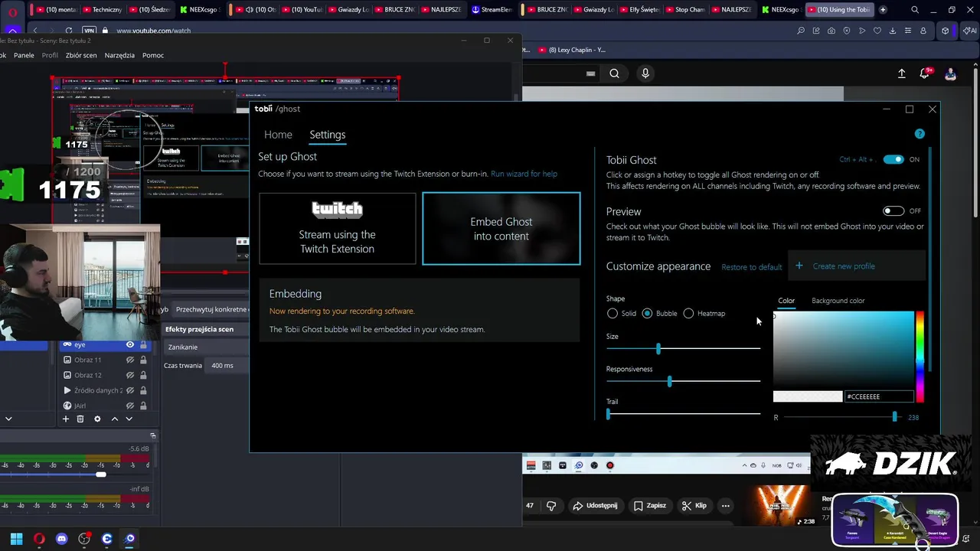Click the Responsiveness slider handle

tap(669, 381)
